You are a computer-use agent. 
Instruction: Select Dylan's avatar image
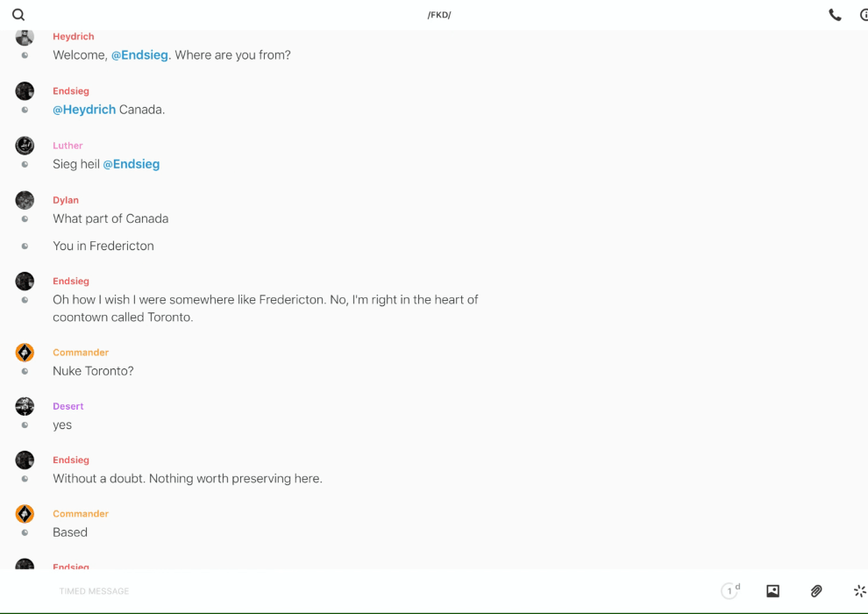click(x=25, y=200)
